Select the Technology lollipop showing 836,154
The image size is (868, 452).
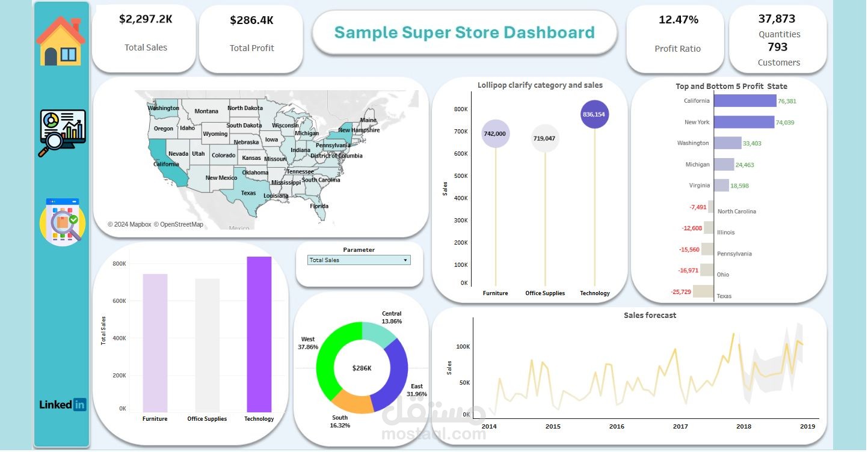[x=595, y=114]
